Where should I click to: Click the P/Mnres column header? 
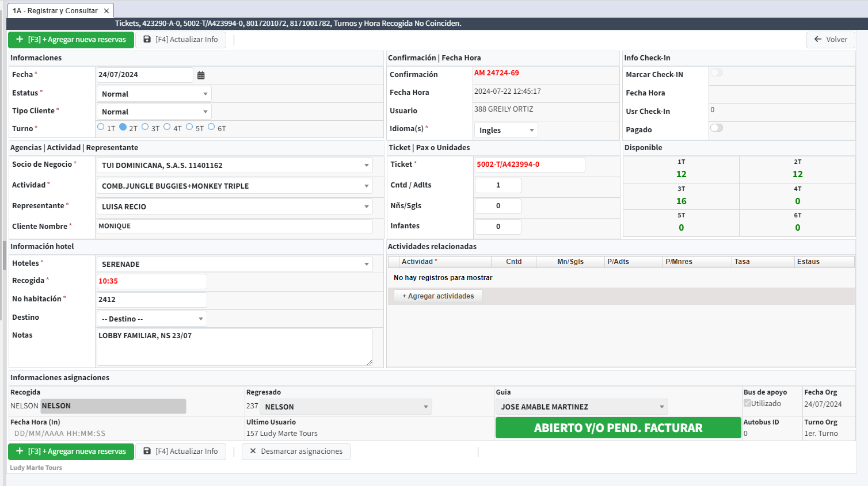[x=697, y=262]
